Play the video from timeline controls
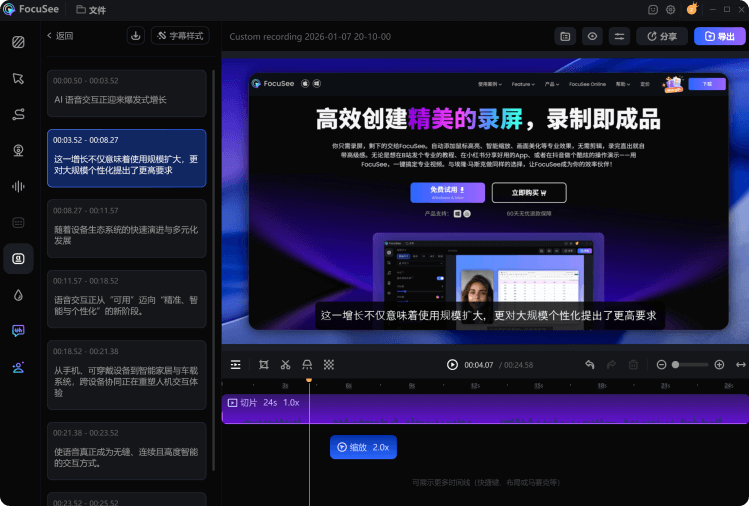Screen dimensions: 749x506 (452, 365)
